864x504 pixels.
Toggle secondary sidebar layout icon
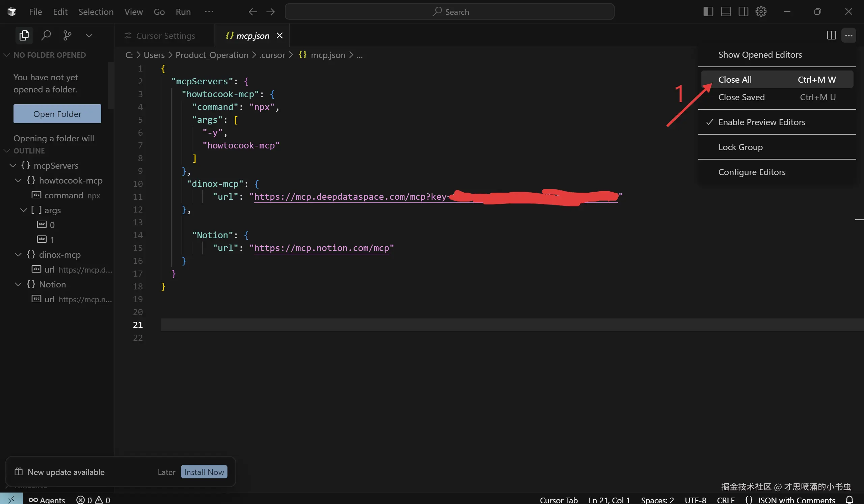coord(743,12)
